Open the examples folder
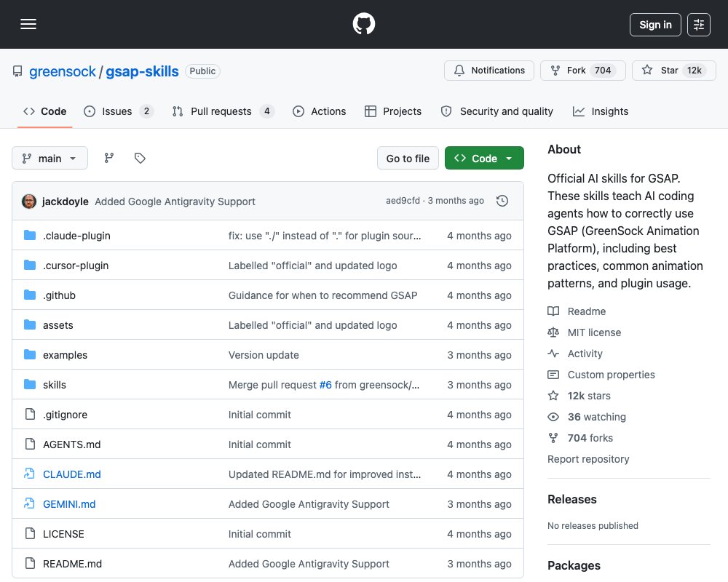Screen dimensions: 728x582 pyautogui.click(x=65, y=355)
